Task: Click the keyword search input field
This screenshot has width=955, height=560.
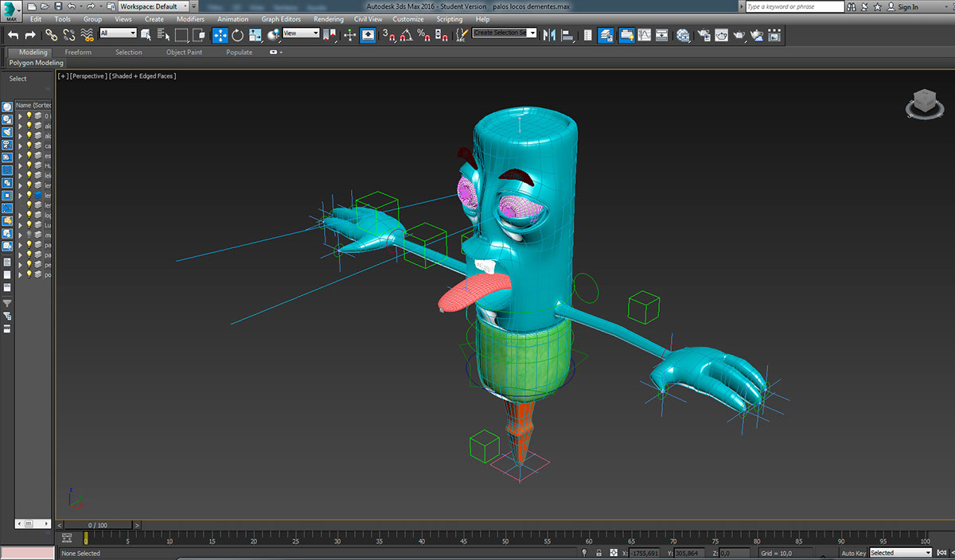Action: tap(793, 6)
